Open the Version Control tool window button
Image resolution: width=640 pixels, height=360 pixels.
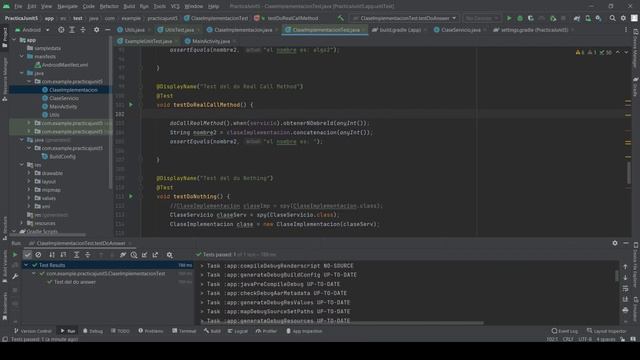33,331
